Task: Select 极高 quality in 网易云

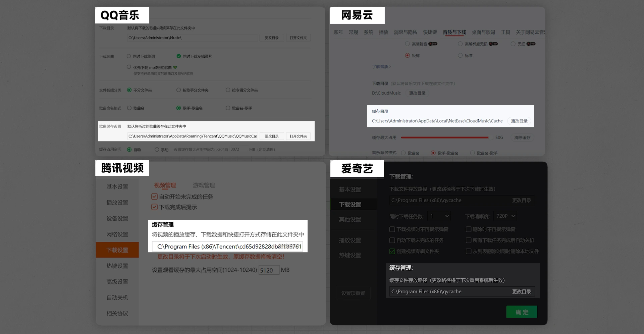Action: pyautogui.click(x=407, y=55)
